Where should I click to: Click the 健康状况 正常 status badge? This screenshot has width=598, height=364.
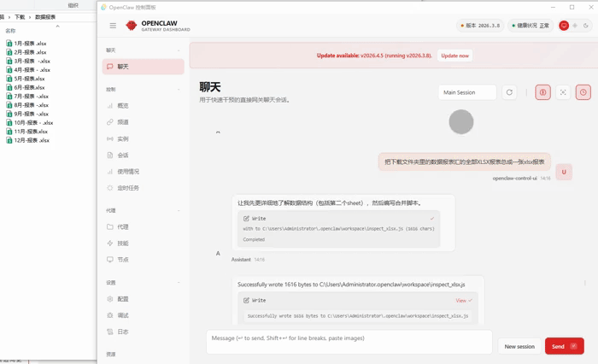point(531,26)
